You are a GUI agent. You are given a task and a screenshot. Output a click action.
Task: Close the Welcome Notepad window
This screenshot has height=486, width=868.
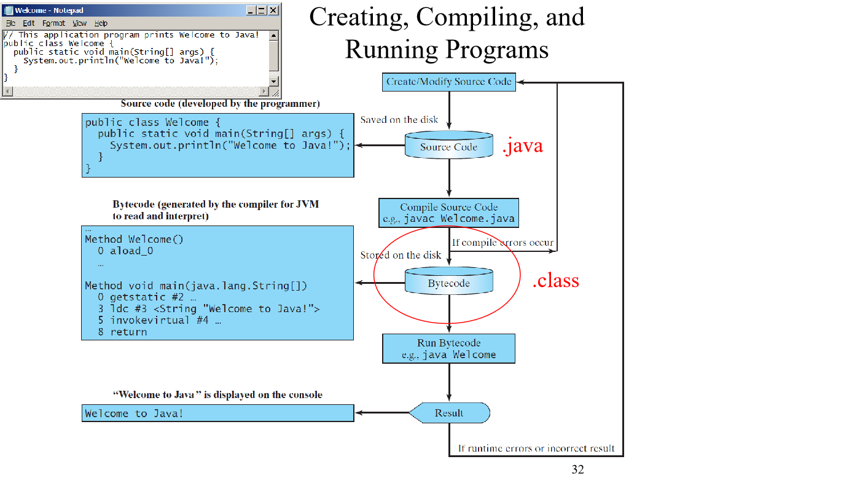coord(273,10)
